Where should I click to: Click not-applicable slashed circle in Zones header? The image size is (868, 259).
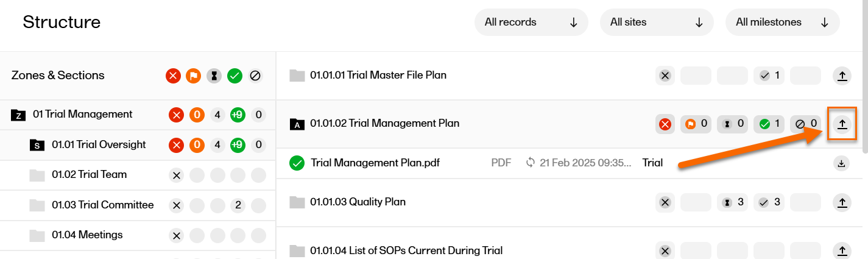click(255, 76)
